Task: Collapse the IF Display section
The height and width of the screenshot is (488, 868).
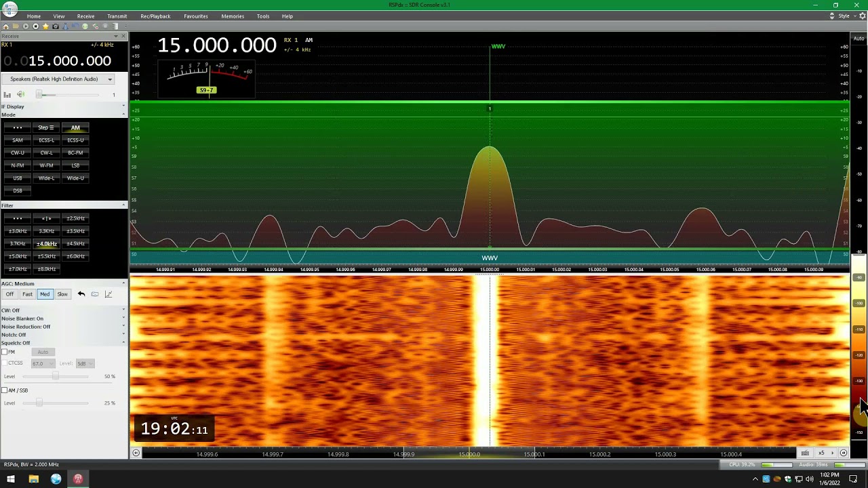Action: [123, 106]
